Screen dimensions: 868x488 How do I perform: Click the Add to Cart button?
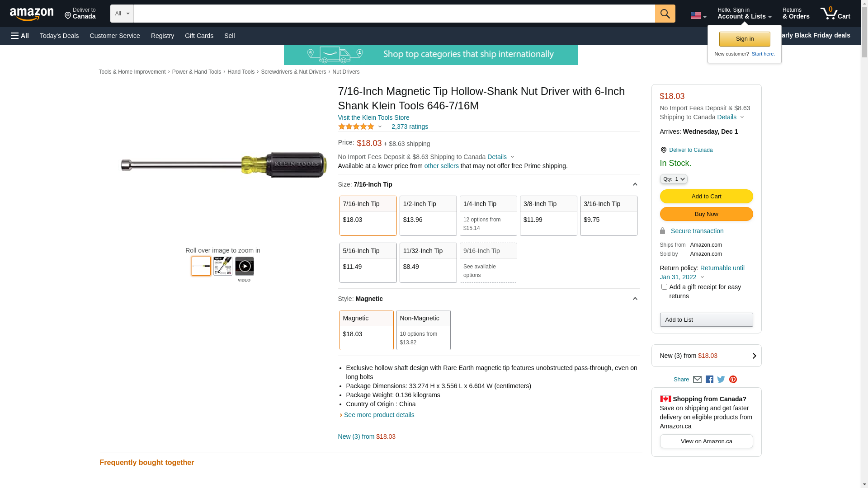click(x=706, y=197)
